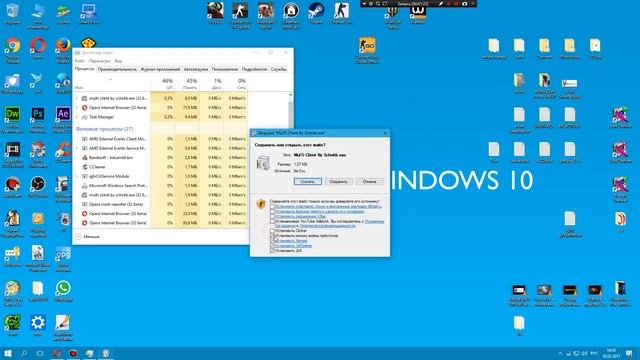This screenshot has height=360, width=640.
Task: Open Task View from the taskbar
Action: pyautogui.click(x=40, y=353)
